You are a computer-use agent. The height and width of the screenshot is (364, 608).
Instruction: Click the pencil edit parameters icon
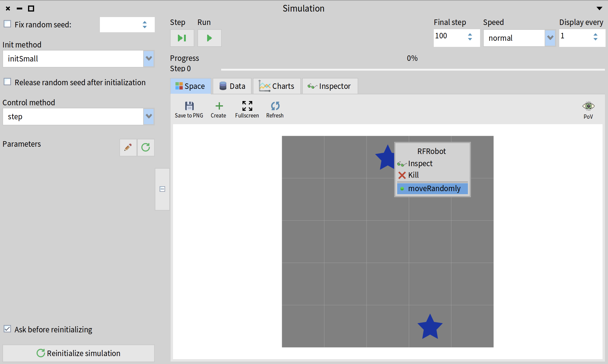[128, 148]
